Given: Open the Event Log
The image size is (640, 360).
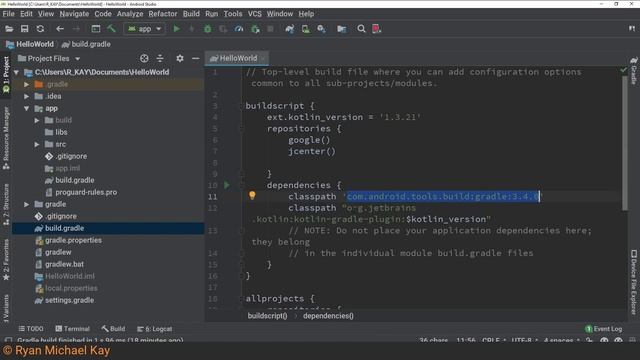Looking at the screenshot, I should [x=604, y=329].
